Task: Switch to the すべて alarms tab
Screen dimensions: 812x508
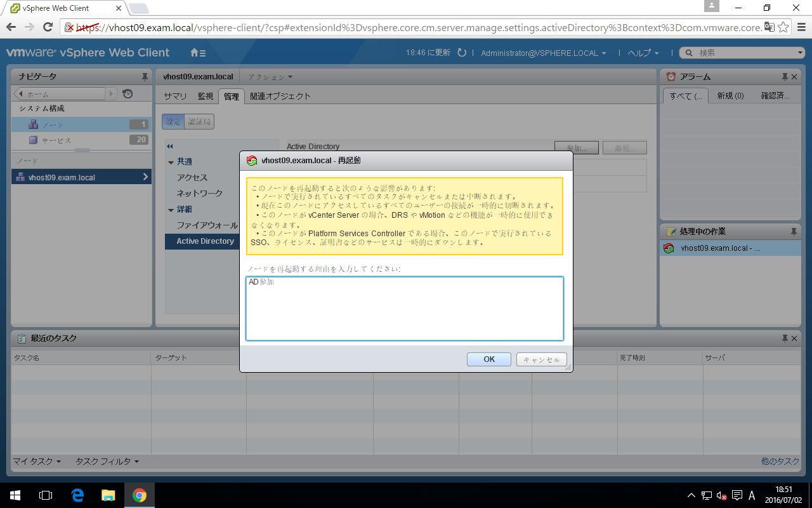Action: point(685,96)
